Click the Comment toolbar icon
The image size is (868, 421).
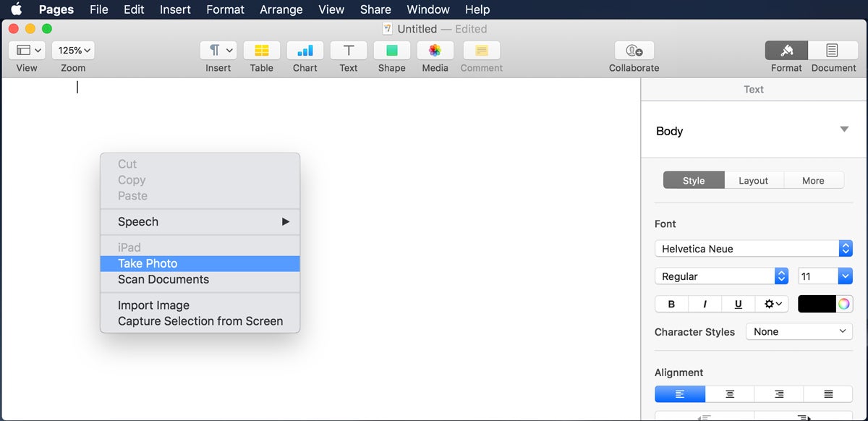point(482,50)
